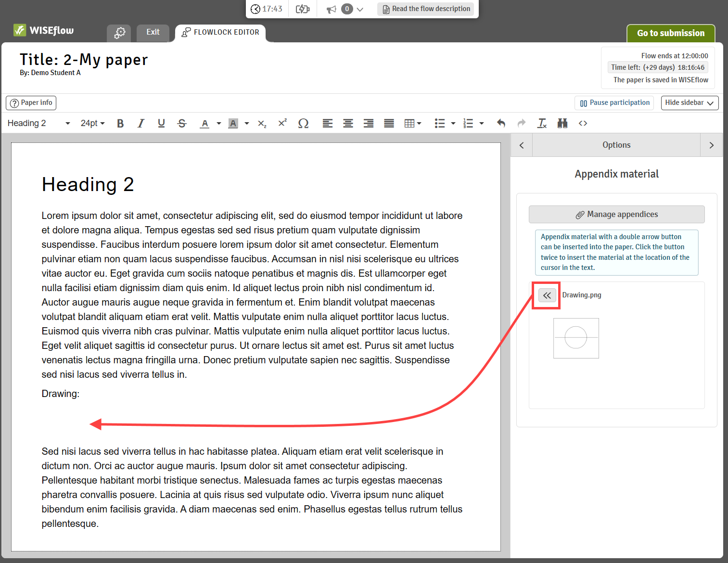Screen dimensions: 728x563
Task: Read the flow description
Action: 425,9
